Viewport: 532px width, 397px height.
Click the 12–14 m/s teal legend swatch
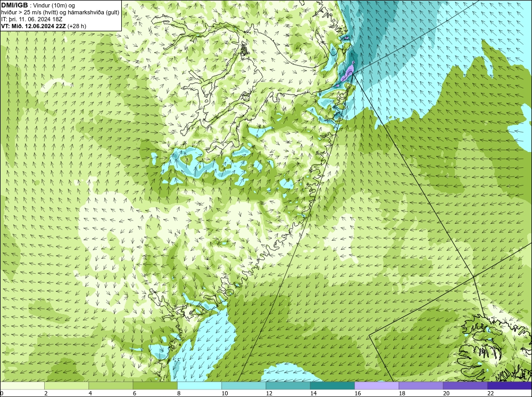pos(288,385)
